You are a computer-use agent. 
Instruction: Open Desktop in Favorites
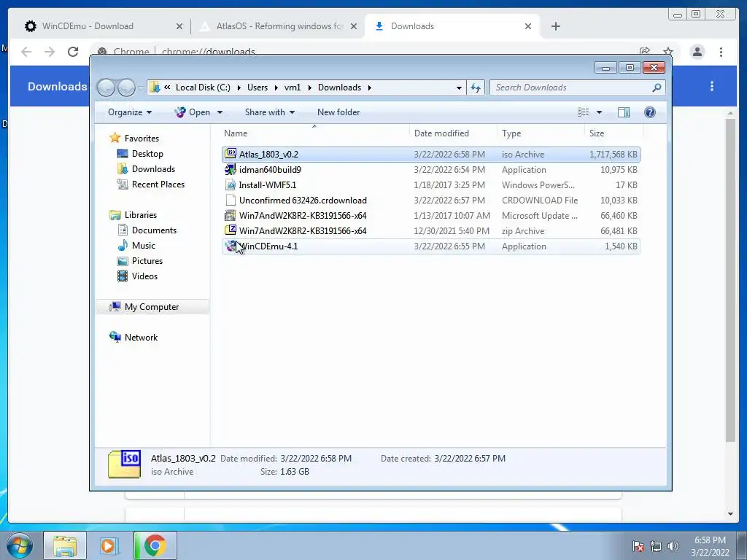tap(147, 154)
